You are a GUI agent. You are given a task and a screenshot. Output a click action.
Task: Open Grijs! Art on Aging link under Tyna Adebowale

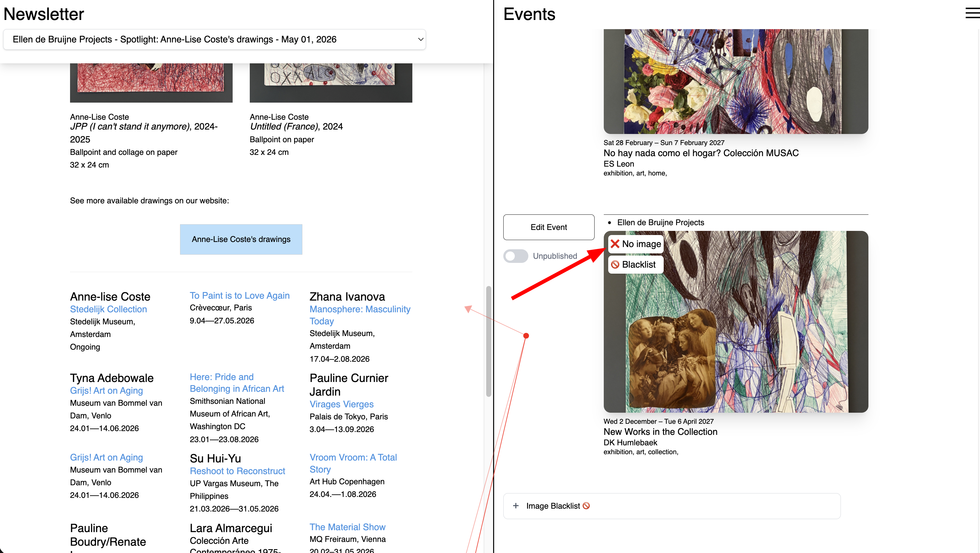106,391
